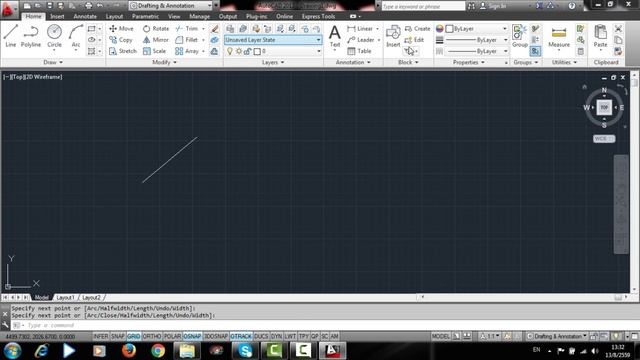Click the Measure utility
640x360 pixels.
559,36
